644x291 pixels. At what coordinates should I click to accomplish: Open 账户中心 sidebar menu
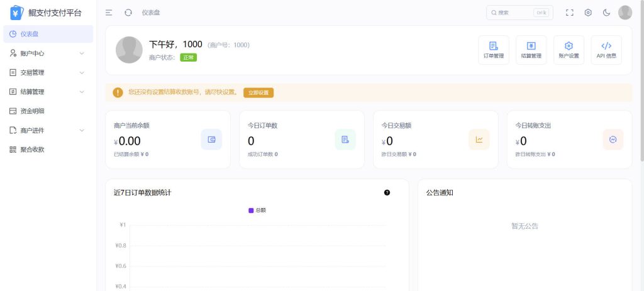click(48, 53)
